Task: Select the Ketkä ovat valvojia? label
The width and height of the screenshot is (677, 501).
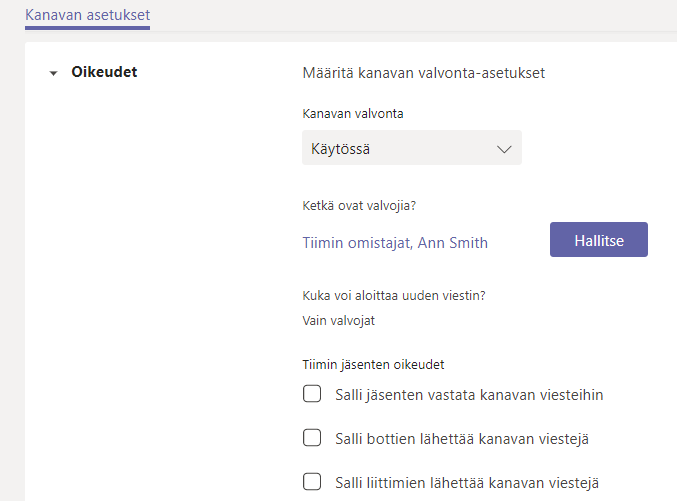Action: (x=359, y=206)
